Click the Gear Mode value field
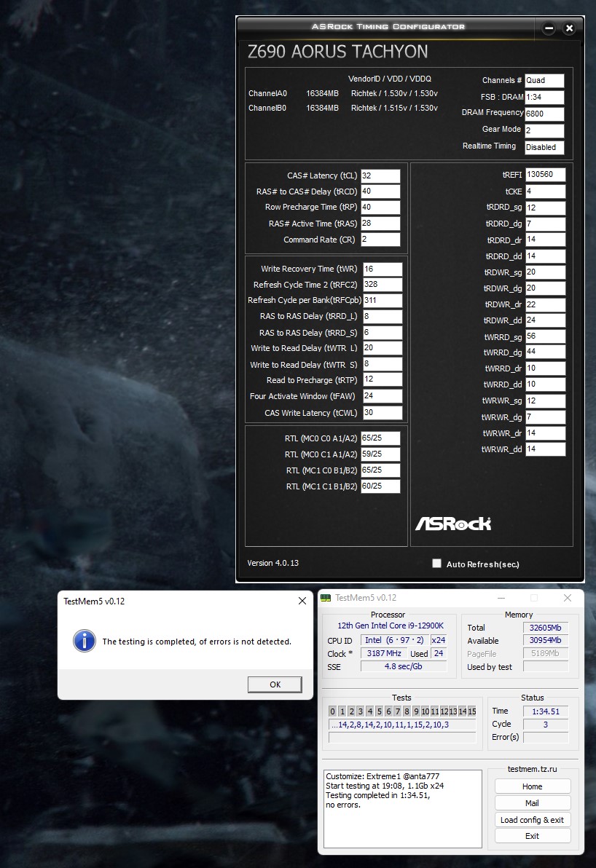Screen dimensions: 596x868 (544, 131)
